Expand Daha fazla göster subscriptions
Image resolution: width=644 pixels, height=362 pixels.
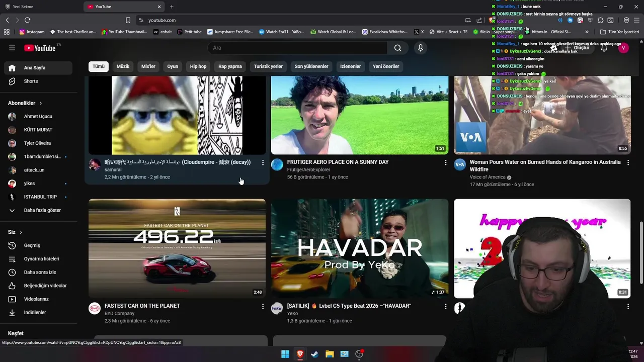(38, 210)
